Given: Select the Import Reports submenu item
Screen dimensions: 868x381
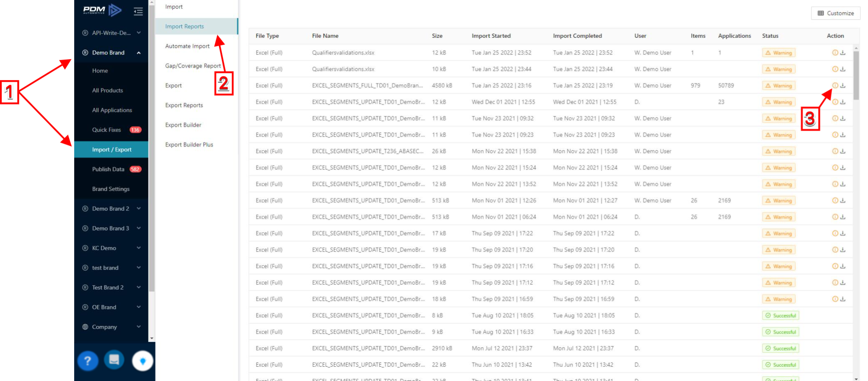Looking at the screenshot, I should pos(196,26).
